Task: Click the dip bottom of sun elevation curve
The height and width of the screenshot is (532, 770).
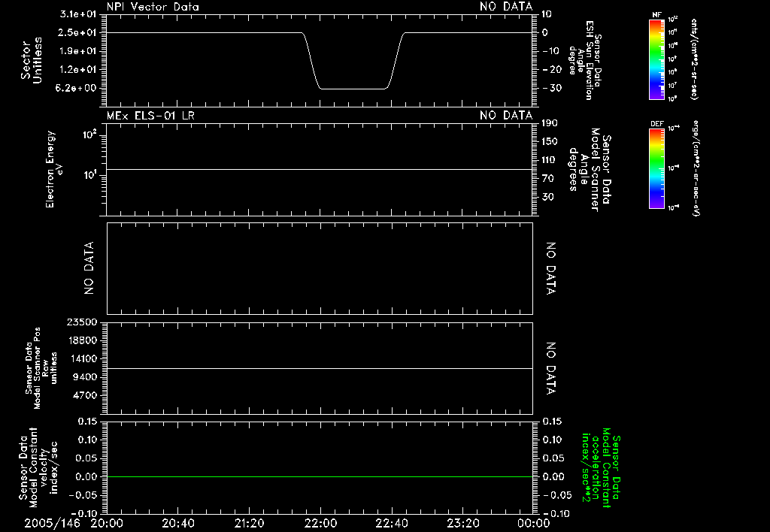Action: [353, 89]
